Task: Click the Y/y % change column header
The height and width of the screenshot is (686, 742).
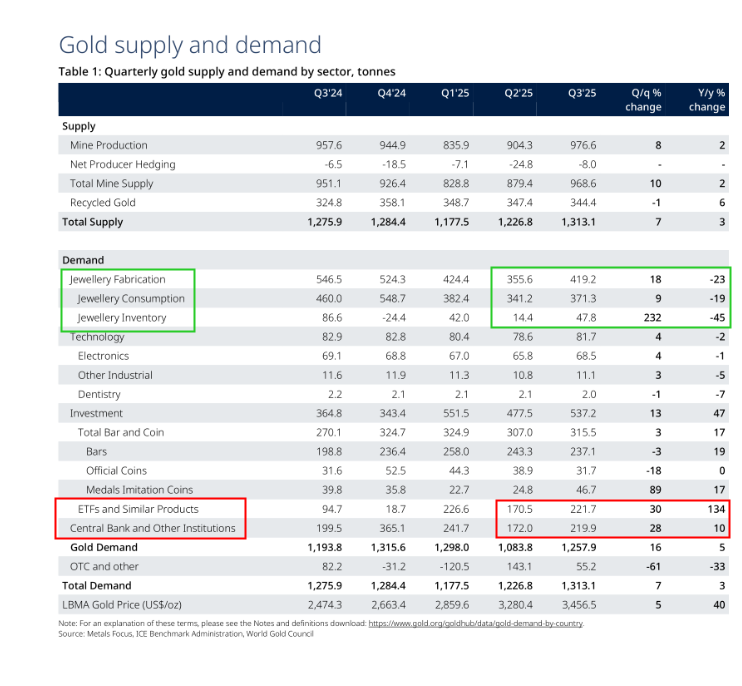Action: 707,100
